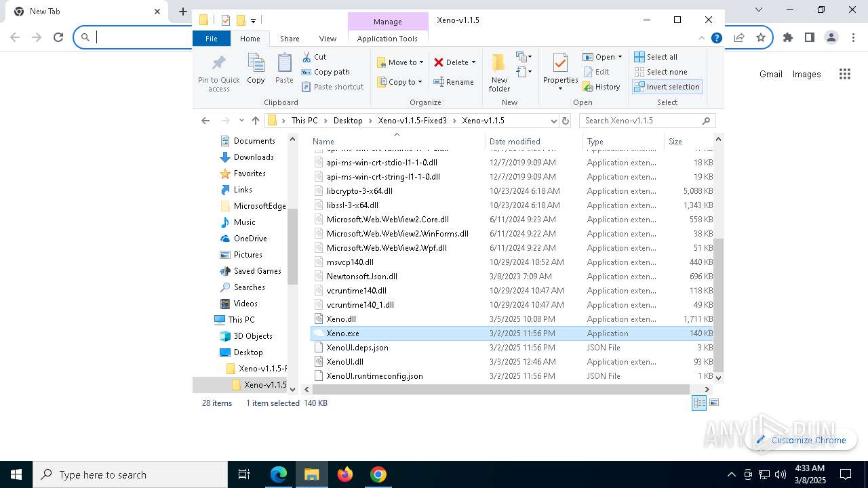Launch Firefox from the taskbar
The height and width of the screenshot is (488, 868).
coord(345,474)
